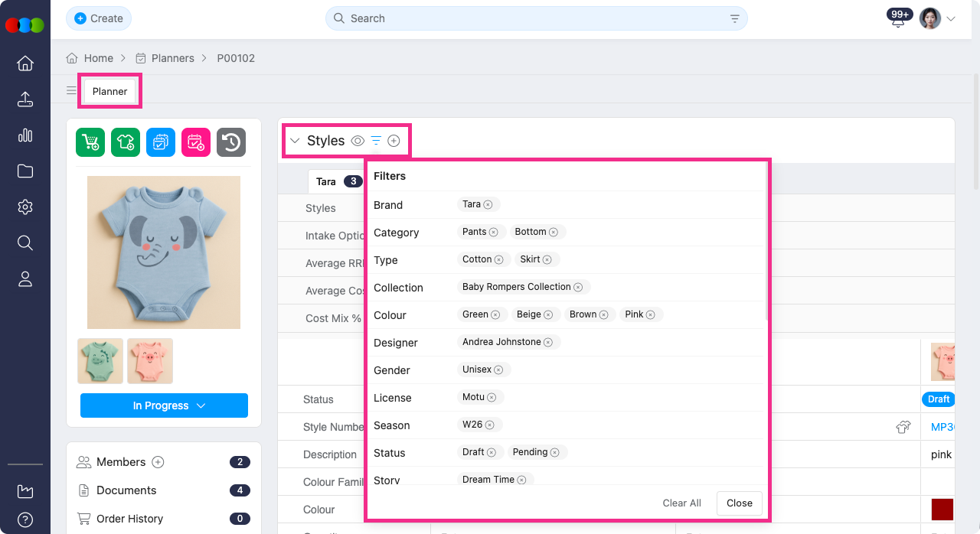Collapse the Styles section chevron

294,141
